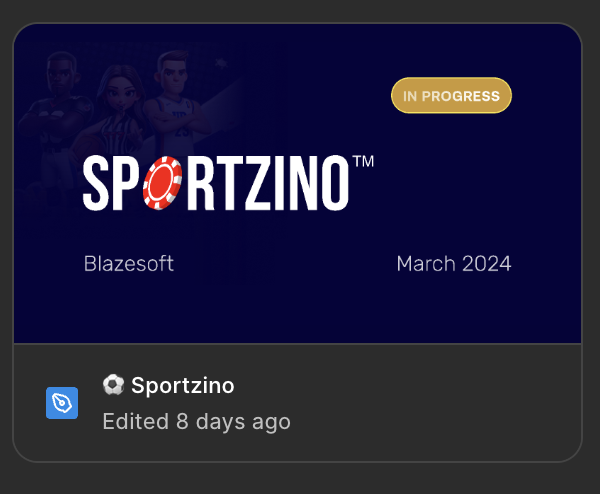This screenshot has height=494, width=600.
Task: Click the word PROGRESS in the badge
Action: (461, 96)
